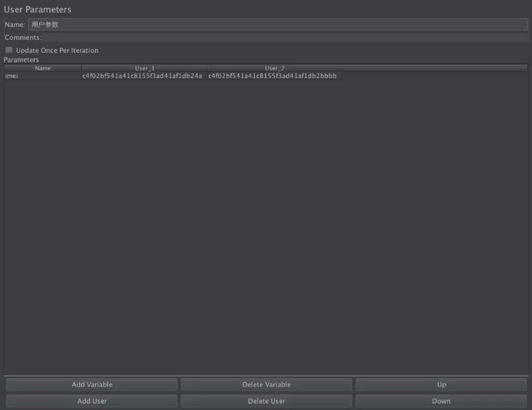Select User_1 value ending in db24a
Screen dimensions: 532x410
pos(144,76)
